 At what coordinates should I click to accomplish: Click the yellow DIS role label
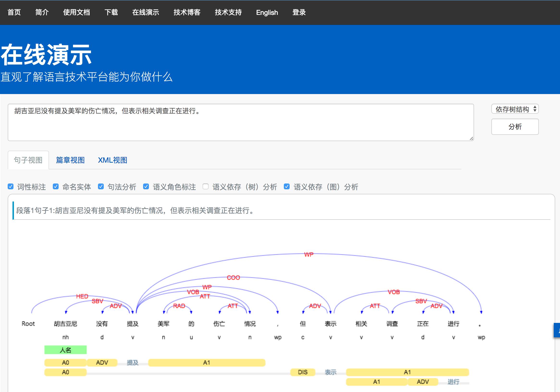[x=302, y=372]
